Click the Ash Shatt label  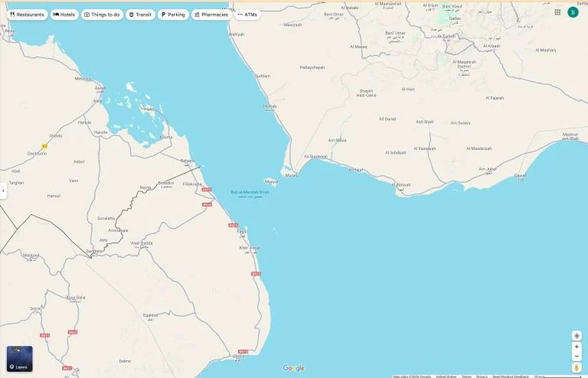pyautogui.click(x=424, y=122)
